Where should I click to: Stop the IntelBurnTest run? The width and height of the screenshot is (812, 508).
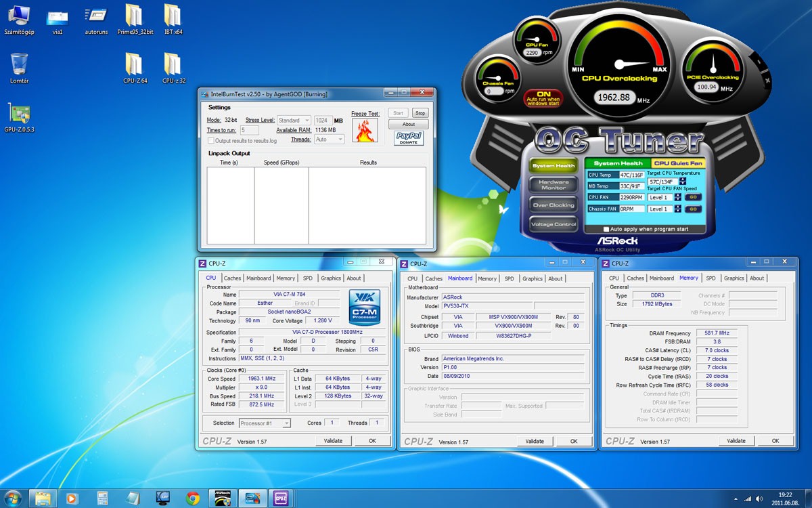tap(420, 113)
